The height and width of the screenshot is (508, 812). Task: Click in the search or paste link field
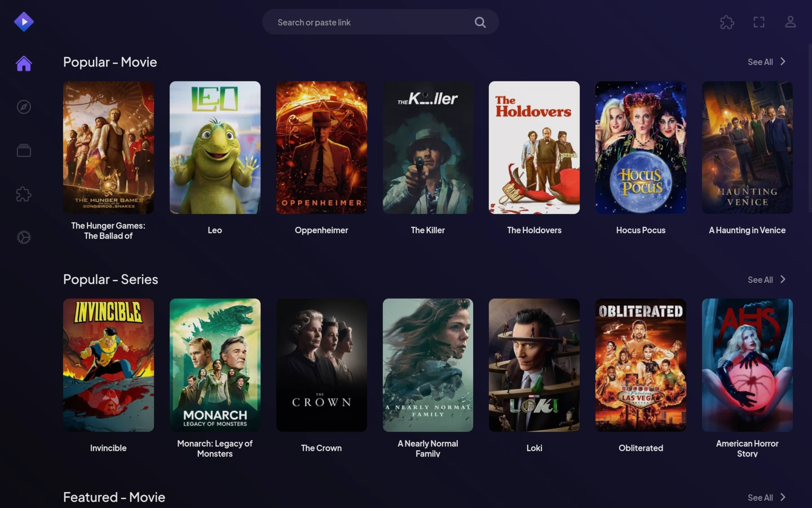tap(367, 22)
